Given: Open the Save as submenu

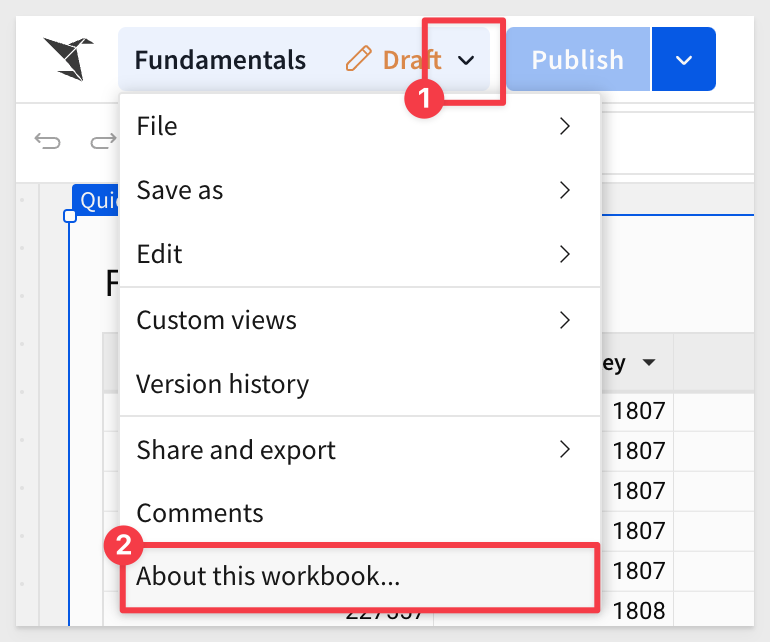Looking at the screenshot, I should [x=360, y=190].
